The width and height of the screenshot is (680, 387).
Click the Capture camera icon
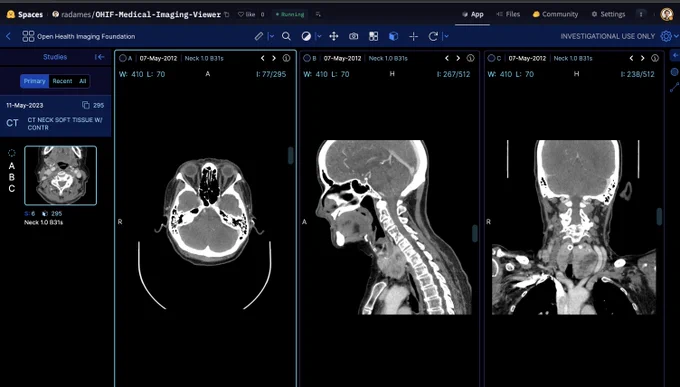[354, 36]
